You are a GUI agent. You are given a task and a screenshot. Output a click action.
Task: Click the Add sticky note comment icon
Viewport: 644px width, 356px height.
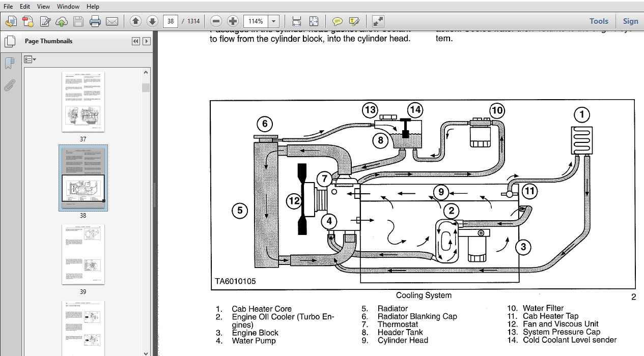coord(337,21)
